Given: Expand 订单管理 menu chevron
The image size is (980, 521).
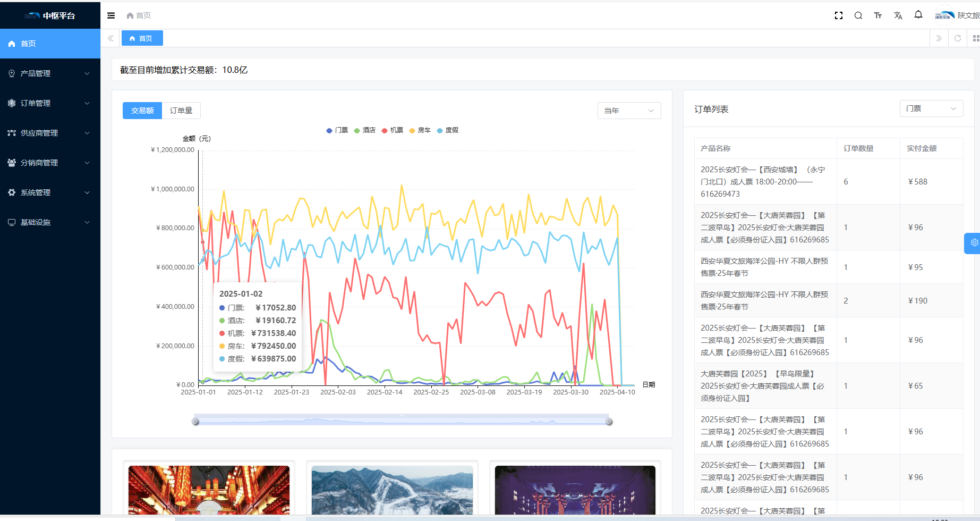Looking at the screenshot, I should pyautogui.click(x=87, y=103).
